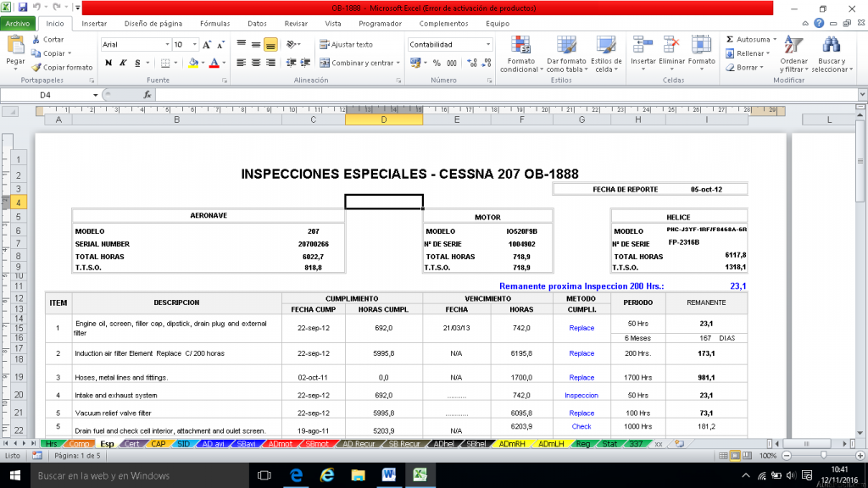This screenshot has width=868, height=488.
Task: Open Word from the Windows taskbar
Action: click(x=388, y=475)
